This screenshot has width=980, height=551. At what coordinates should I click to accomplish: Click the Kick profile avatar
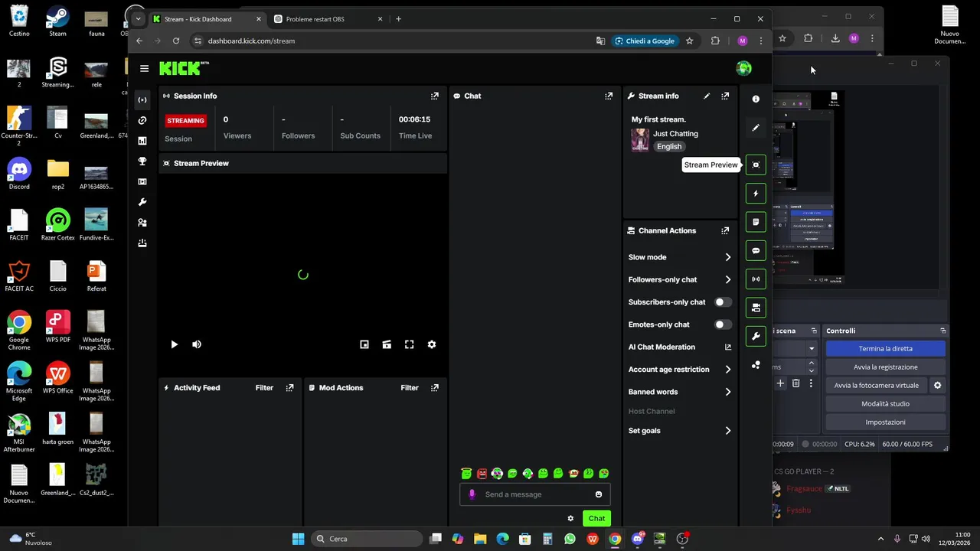(743, 68)
